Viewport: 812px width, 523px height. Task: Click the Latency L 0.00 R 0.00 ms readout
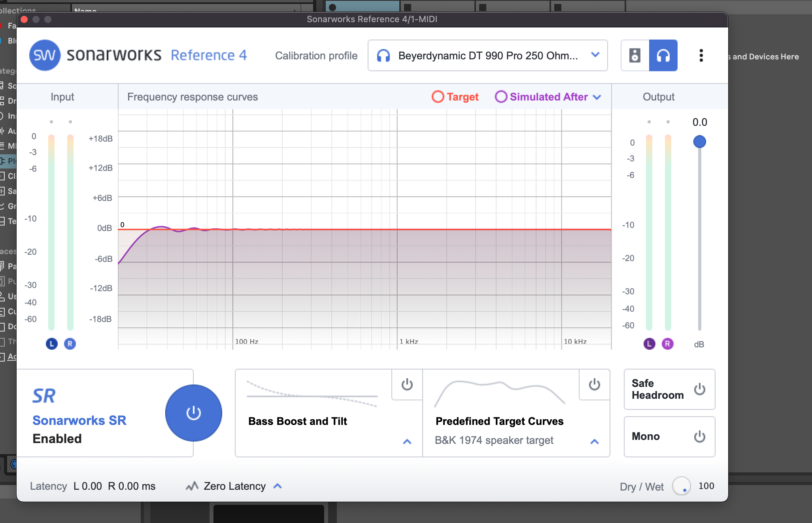click(x=93, y=486)
